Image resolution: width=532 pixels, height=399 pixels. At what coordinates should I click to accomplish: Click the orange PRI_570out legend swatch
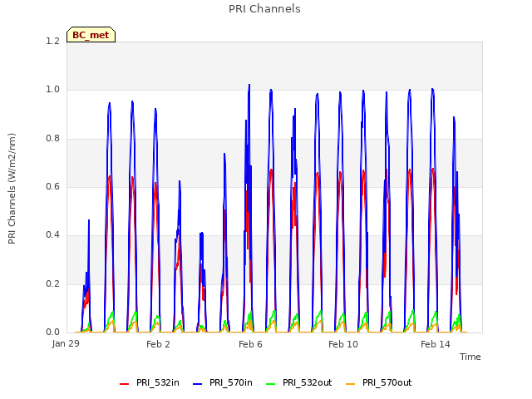pos(351,384)
